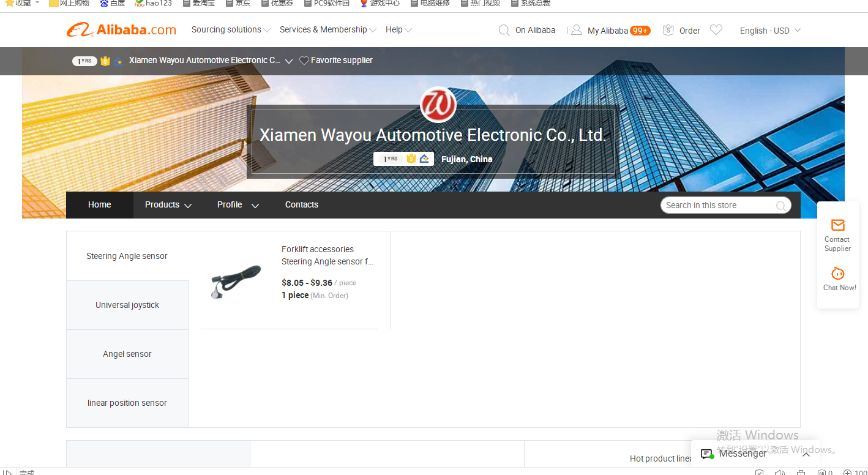Viewport: 868px width, 475px height.
Task: Click the 1YRS badge in the top gray bar
Action: coord(84,61)
